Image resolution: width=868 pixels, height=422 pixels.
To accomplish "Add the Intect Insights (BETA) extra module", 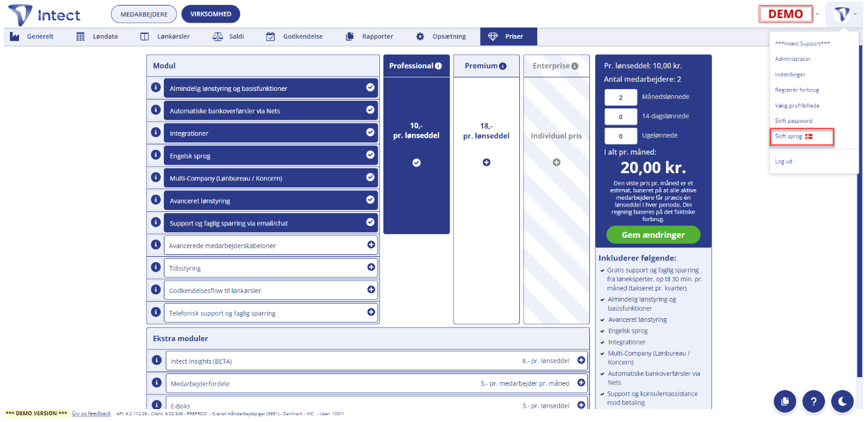I will 581,360.
